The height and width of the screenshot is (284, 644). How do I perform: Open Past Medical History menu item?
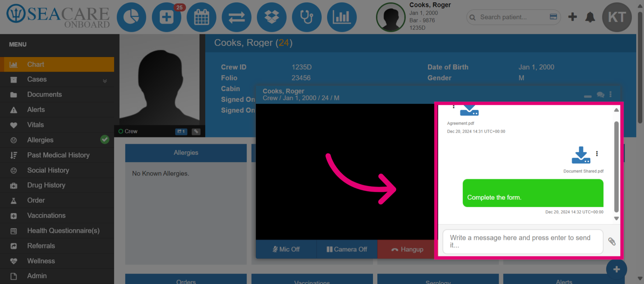(x=57, y=155)
